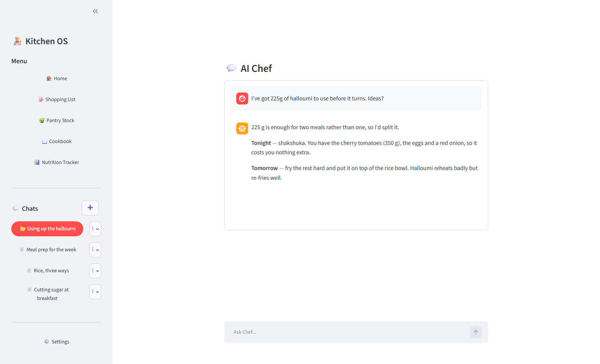600x364 pixels.
Task: Click the Kitchen OS chef logo
Action: point(18,41)
